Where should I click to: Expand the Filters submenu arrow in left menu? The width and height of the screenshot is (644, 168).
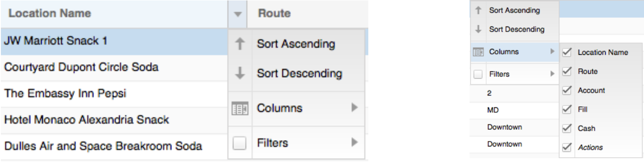point(354,143)
